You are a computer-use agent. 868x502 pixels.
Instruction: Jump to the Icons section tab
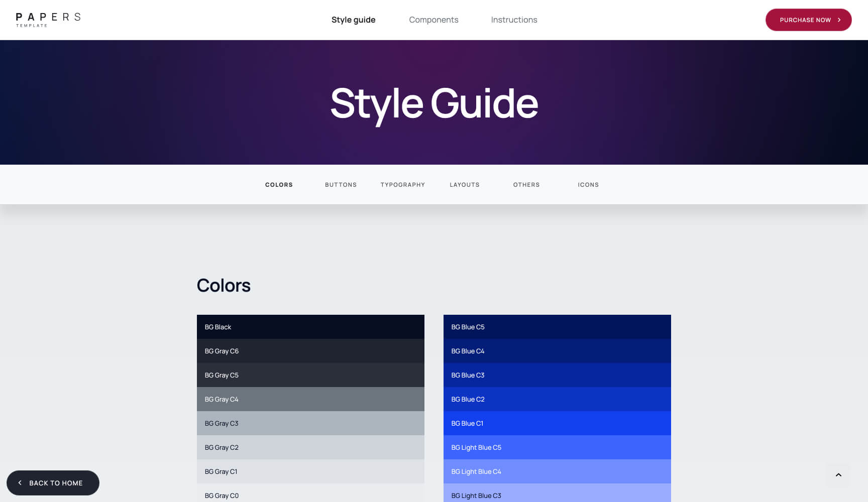588,185
